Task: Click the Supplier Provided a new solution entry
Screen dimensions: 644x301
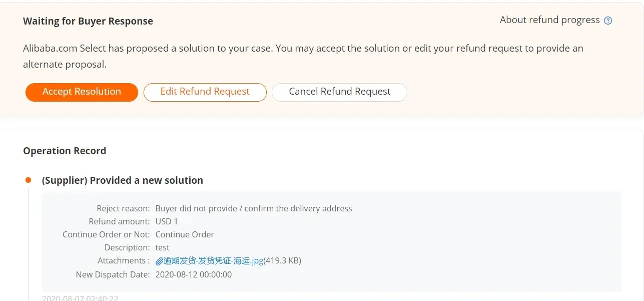Action: pos(123,181)
